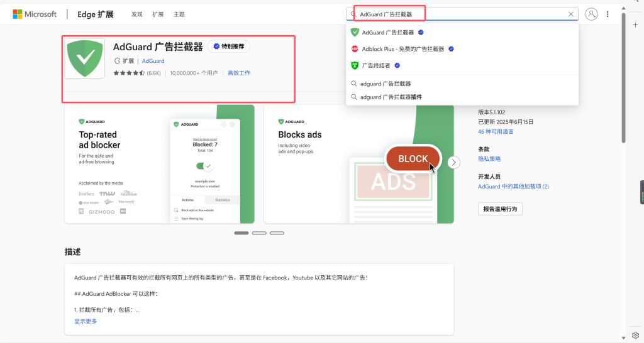Advance the screenshot carousel with the next arrow
The image size is (644, 343).
click(x=453, y=163)
